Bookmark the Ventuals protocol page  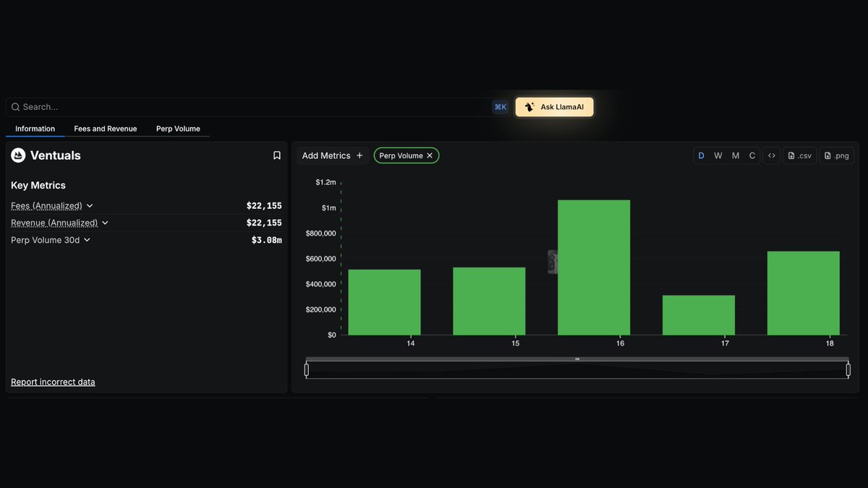(x=276, y=155)
